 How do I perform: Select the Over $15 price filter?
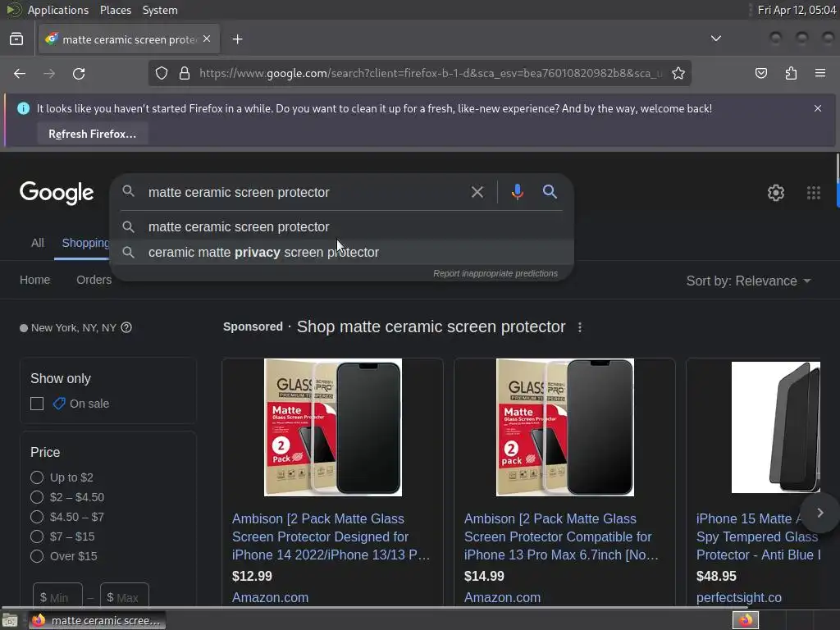tap(37, 556)
